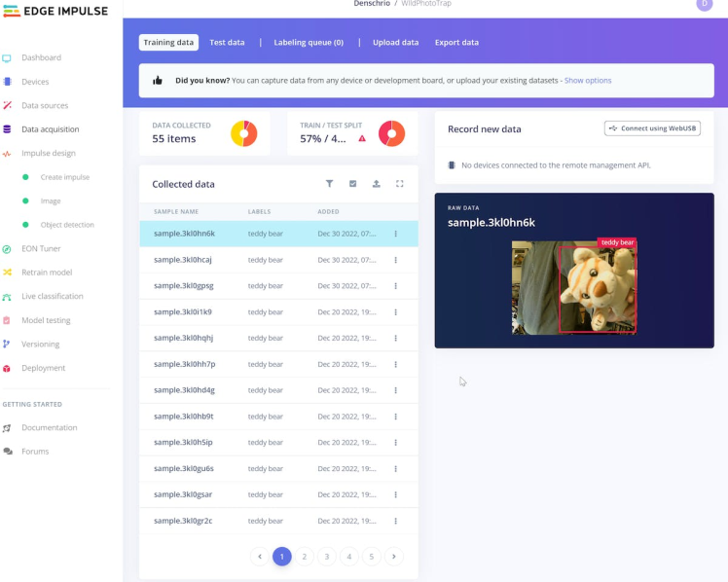Click the Live classification icon
Screen dimensions: 728x582
point(7,297)
